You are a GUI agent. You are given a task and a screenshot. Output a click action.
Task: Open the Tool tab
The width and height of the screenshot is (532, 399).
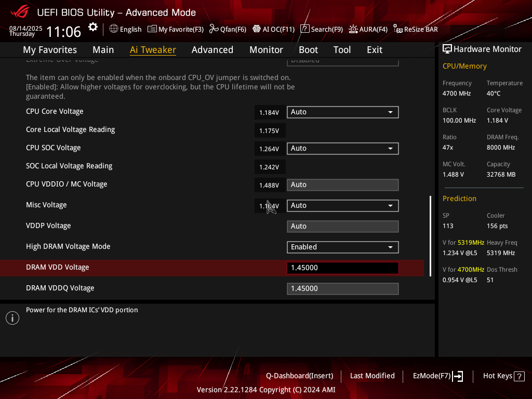342,50
